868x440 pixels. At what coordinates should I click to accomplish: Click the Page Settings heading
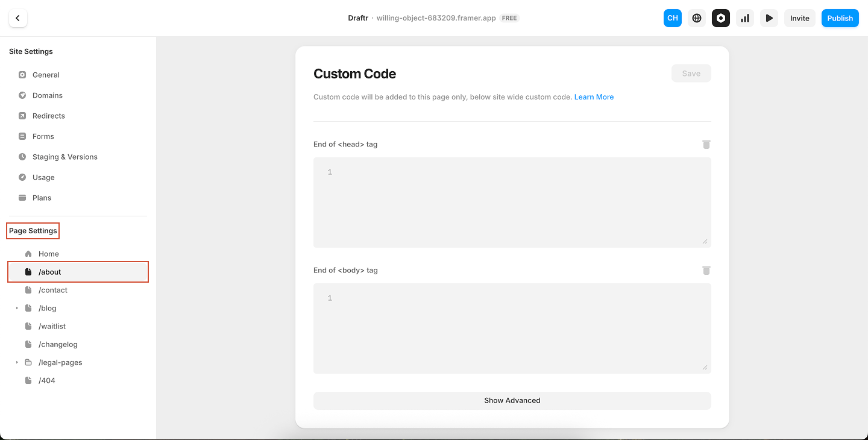tap(33, 231)
